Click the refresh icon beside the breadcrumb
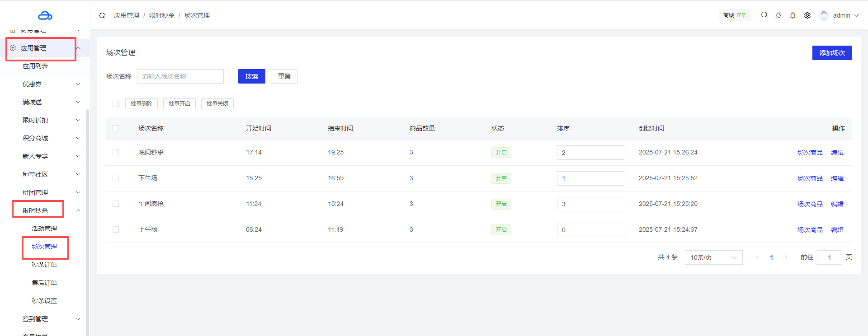This screenshot has width=868, height=336. pos(102,15)
